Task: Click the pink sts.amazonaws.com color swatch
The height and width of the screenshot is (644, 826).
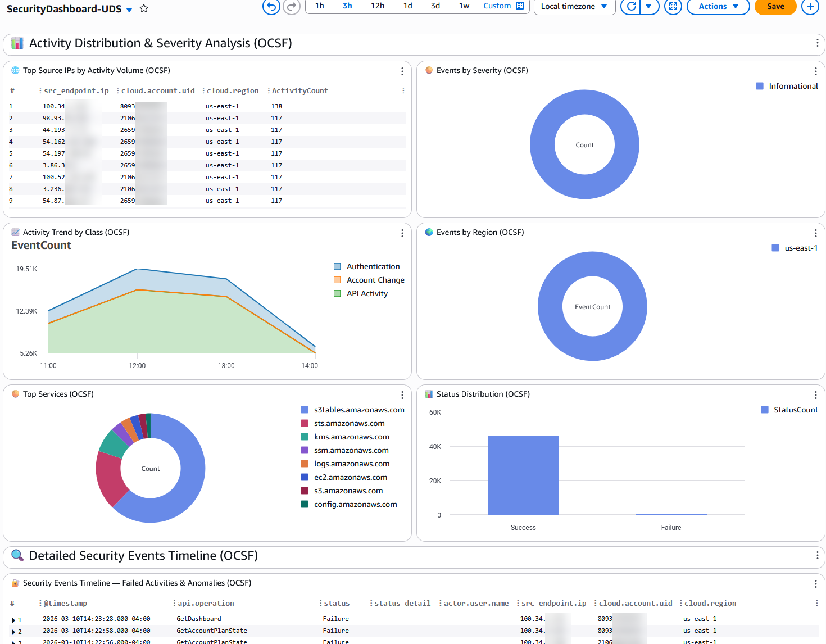Action: click(x=305, y=423)
